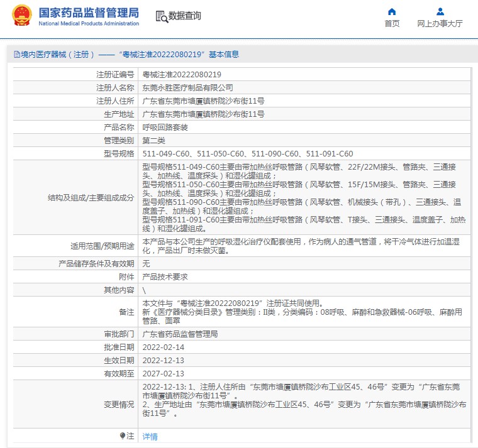478x448 pixels.
Task: Click the 注册证编号 label
Action: tap(115, 74)
